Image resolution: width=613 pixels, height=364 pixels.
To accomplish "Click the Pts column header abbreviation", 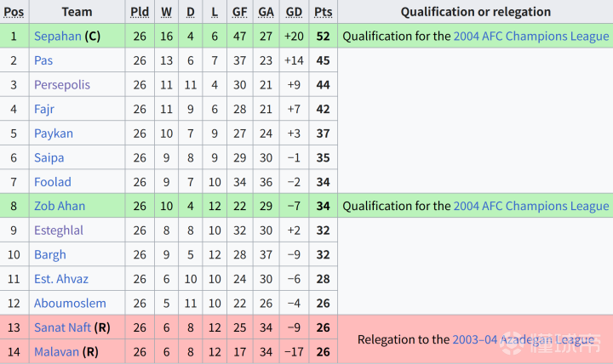I will (324, 12).
